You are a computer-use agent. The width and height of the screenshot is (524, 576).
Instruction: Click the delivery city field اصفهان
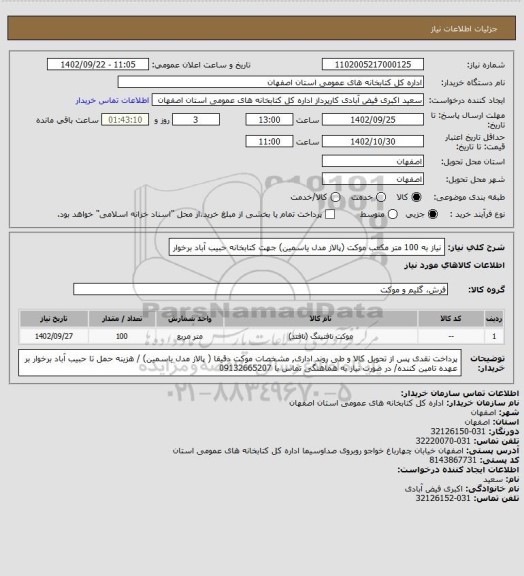click(x=373, y=179)
